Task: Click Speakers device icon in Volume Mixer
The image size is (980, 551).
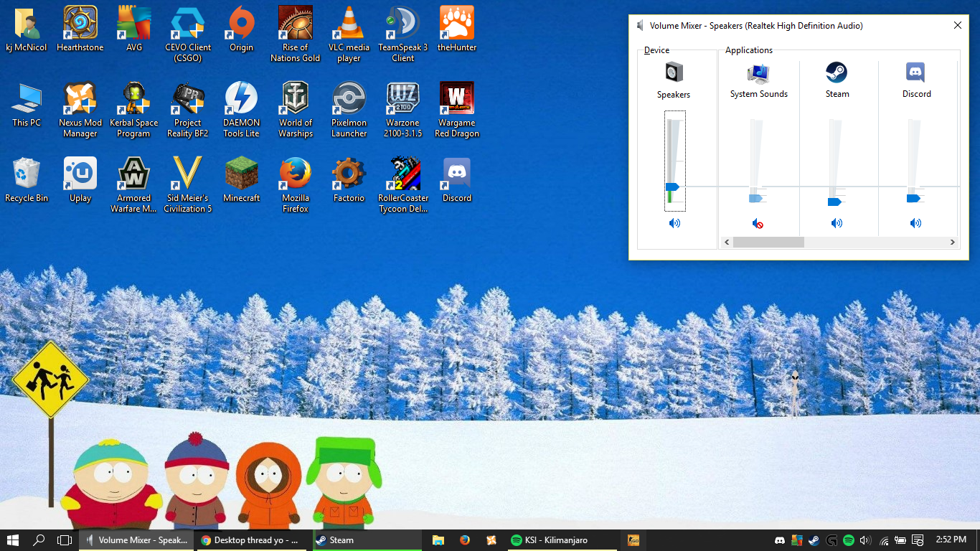Action: [x=674, y=72]
